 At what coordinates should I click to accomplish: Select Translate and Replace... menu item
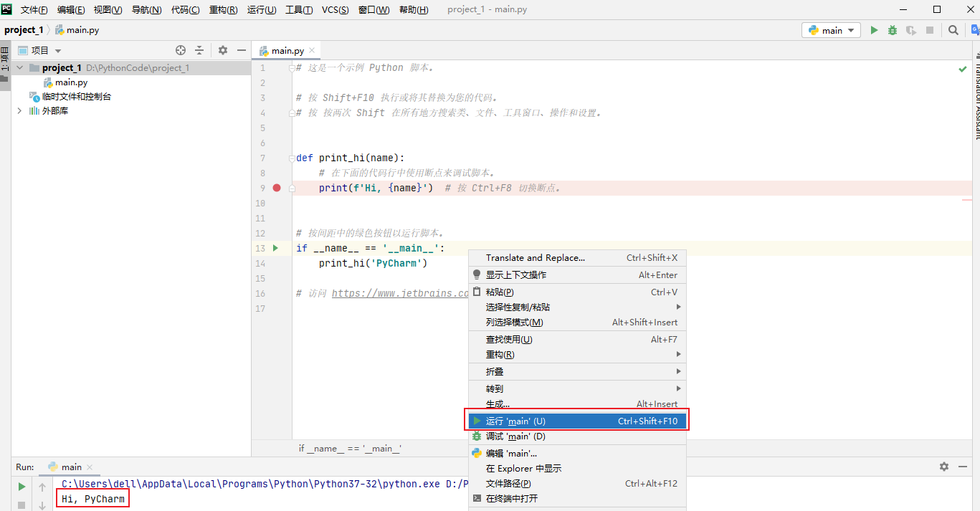(577, 258)
